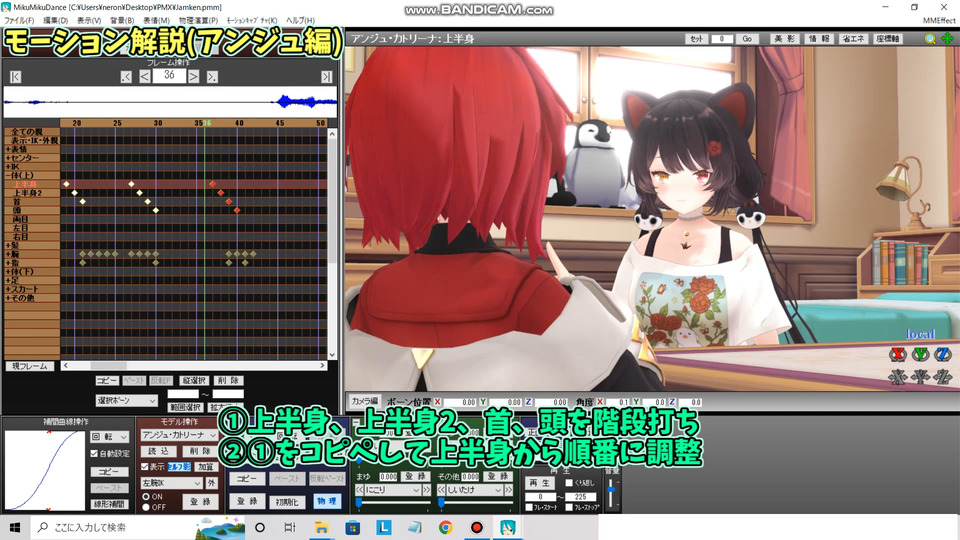Click next まゆ morph arrow (>>)

coord(426,490)
